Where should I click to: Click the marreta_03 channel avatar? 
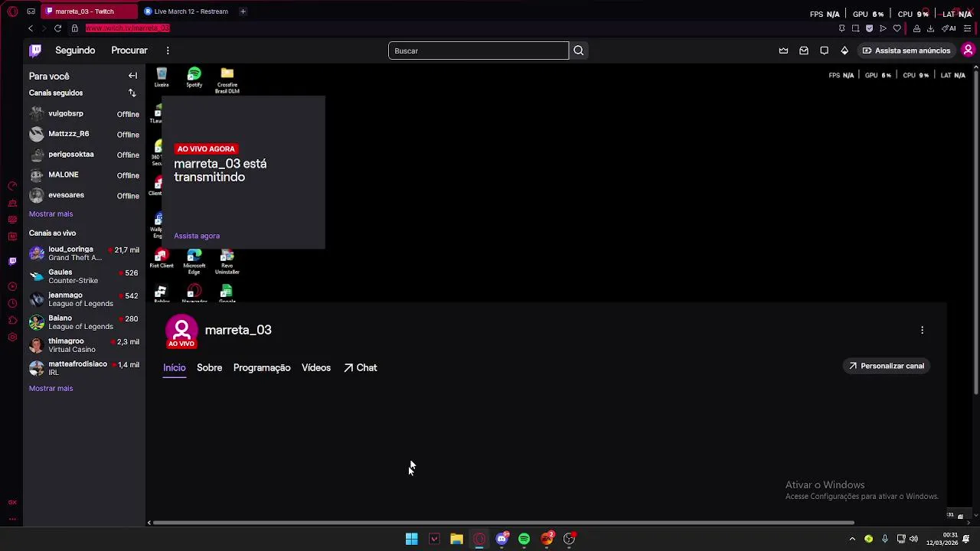click(181, 330)
